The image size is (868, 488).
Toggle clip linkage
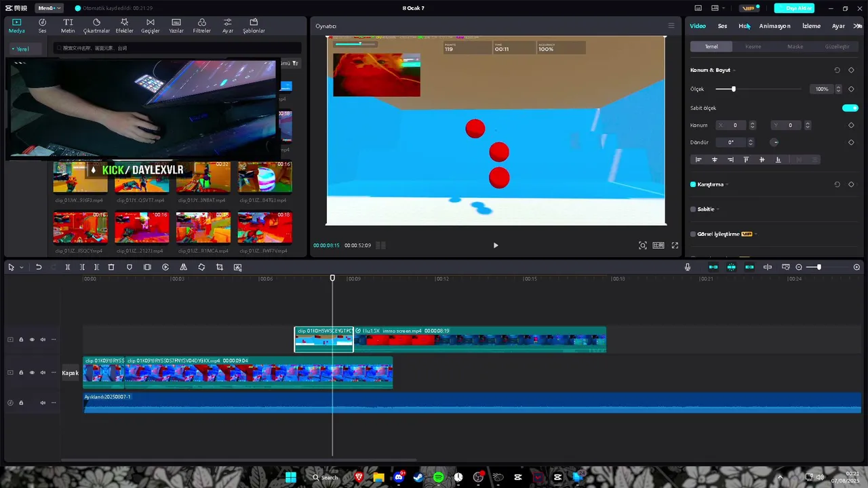[749, 267]
